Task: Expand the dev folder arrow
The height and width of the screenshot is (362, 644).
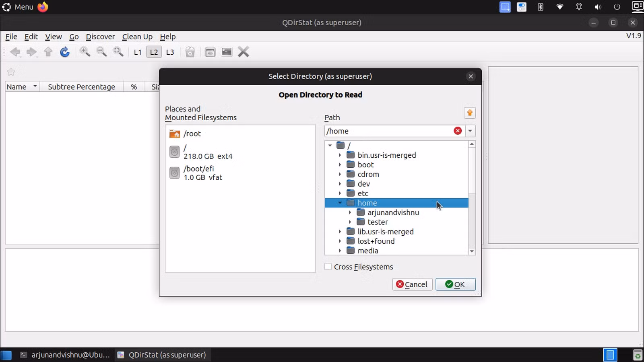Action: click(340, 184)
